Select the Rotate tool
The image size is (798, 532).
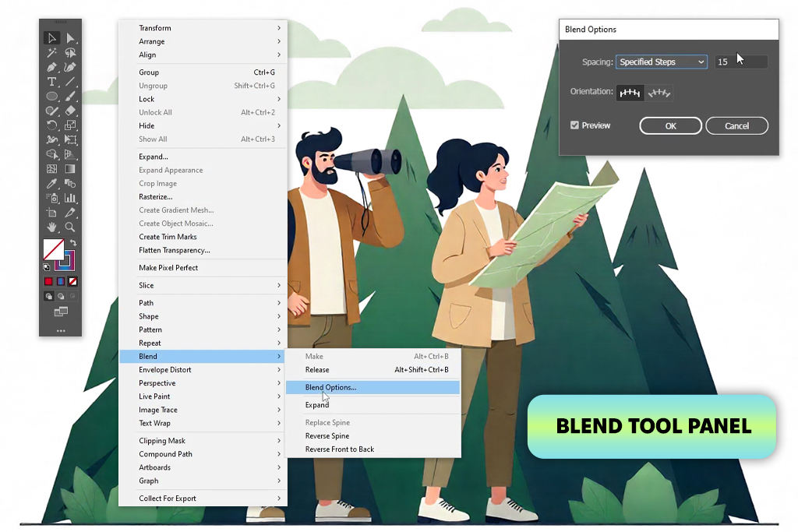tap(51, 125)
